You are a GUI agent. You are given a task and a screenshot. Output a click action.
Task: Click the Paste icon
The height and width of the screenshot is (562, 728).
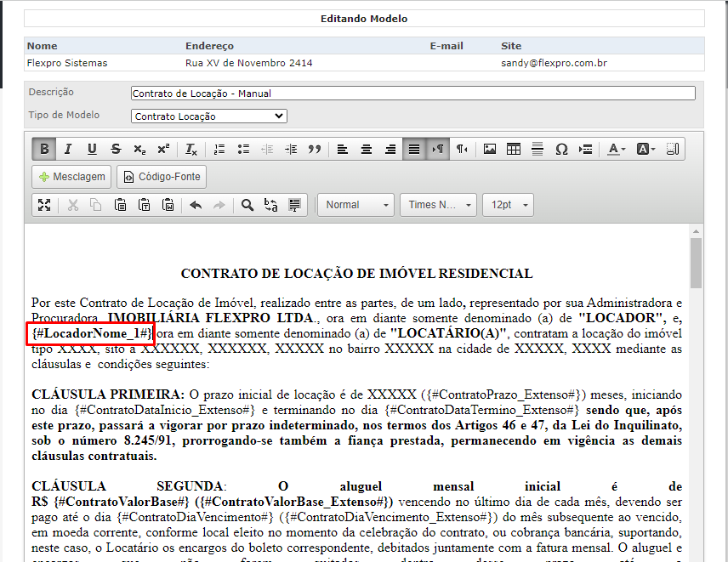point(120,205)
